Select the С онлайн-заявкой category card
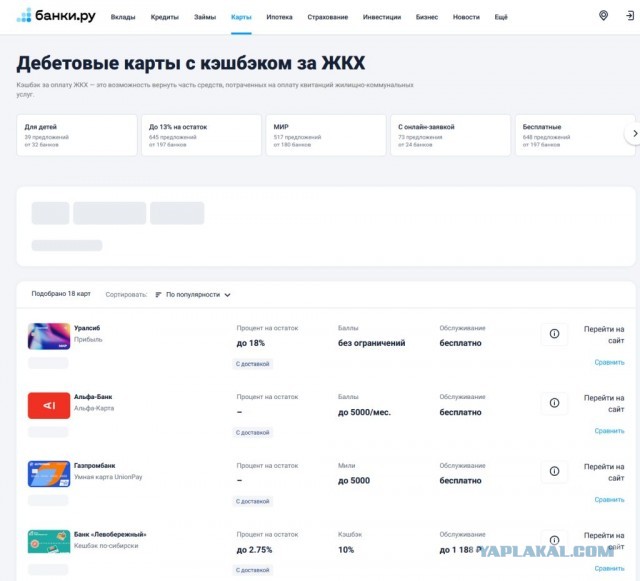The image size is (640, 581). pos(450,135)
